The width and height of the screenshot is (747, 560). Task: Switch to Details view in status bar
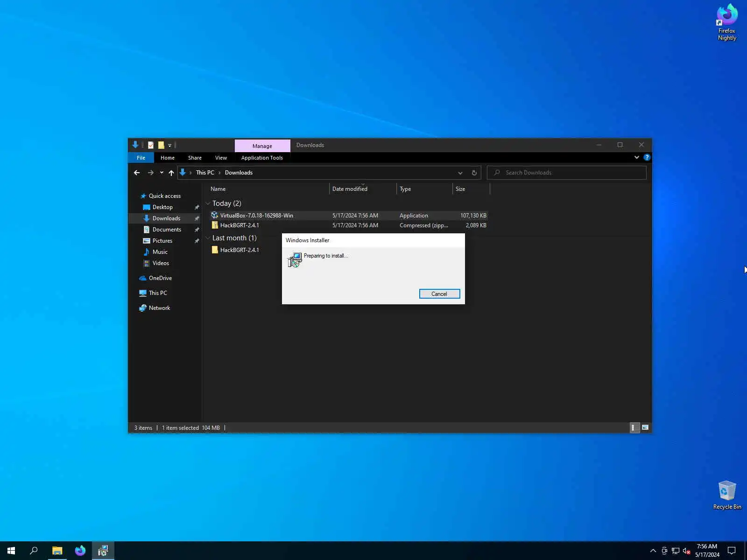(634, 427)
